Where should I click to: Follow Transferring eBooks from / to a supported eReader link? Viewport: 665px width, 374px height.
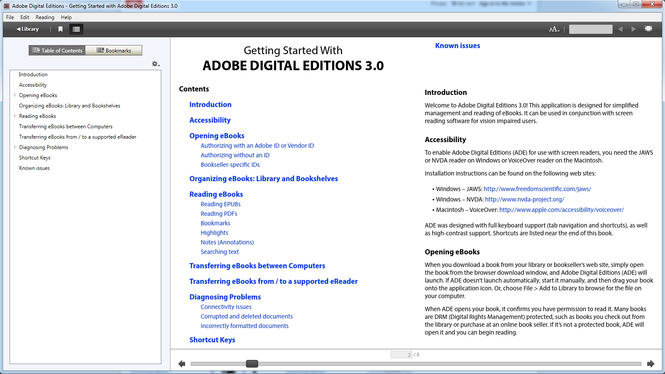tap(273, 282)
